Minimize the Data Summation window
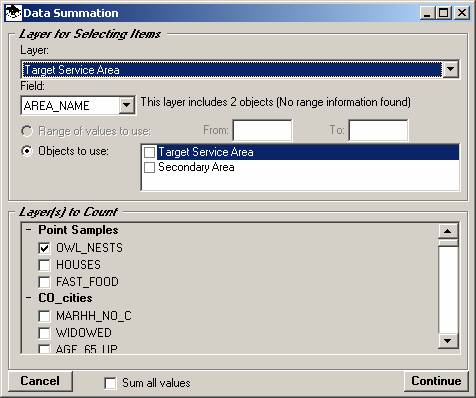This screenshot has width=476, height=398. [427, 13]
